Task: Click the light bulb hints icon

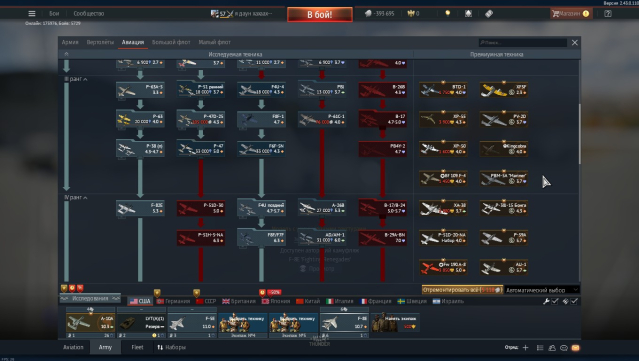Action: 447,13
